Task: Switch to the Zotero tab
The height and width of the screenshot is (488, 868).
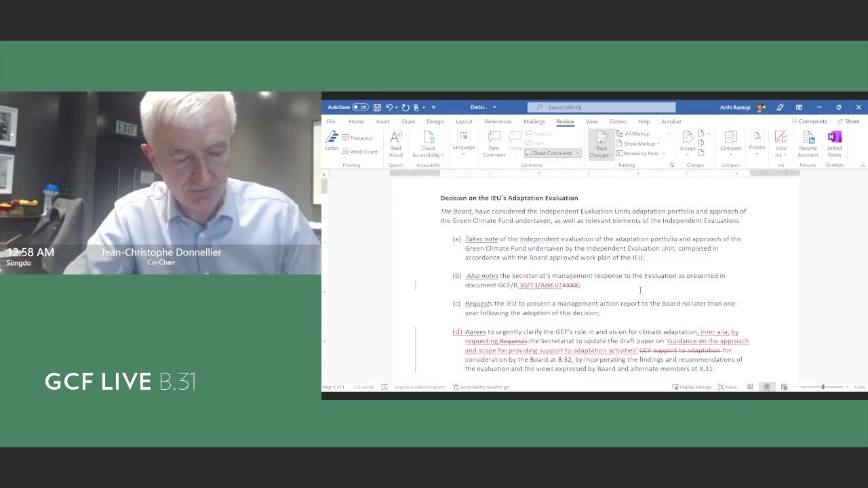Action: (617, 122)
